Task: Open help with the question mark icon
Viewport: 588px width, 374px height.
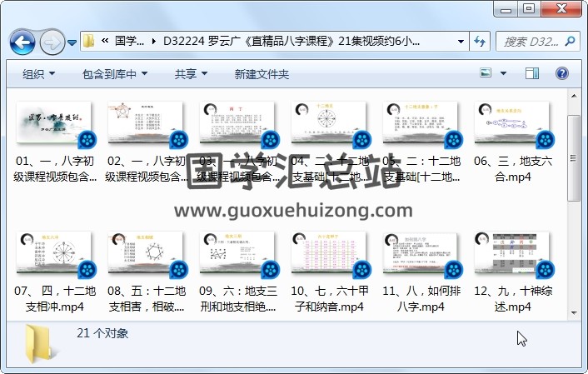Action: click(x=561, y=73)
